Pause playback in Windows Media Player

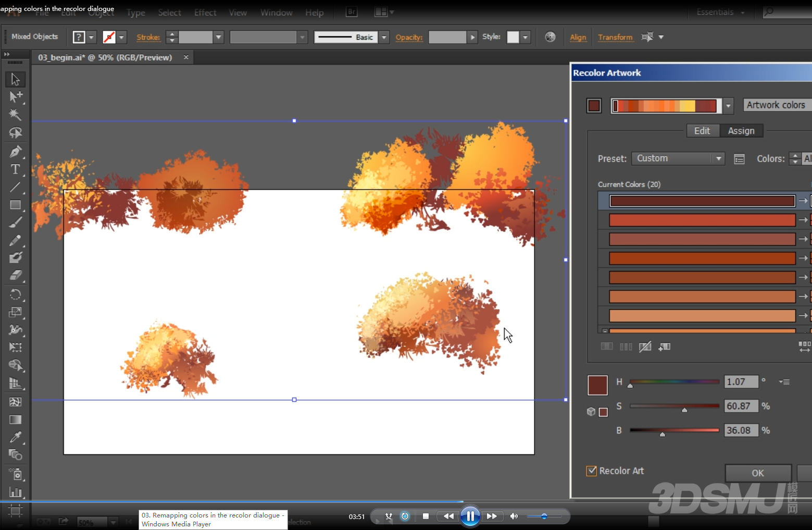[470, 516]
